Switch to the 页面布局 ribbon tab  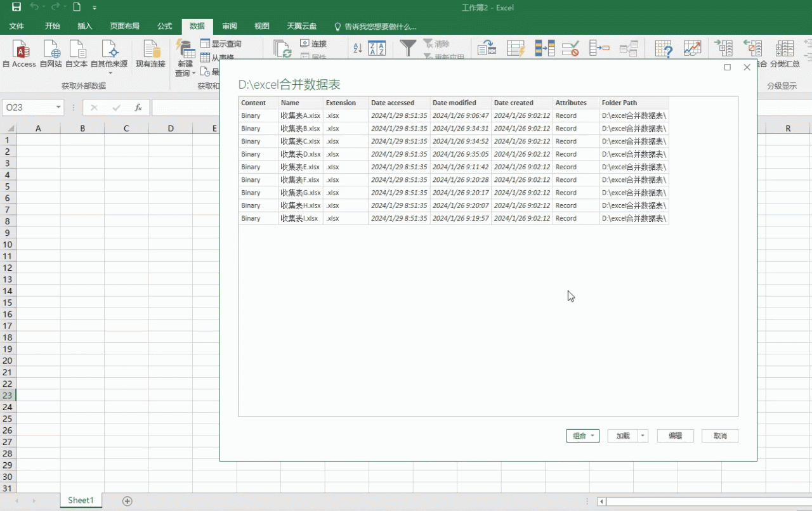pyautogui.click(x=124, y=26)
